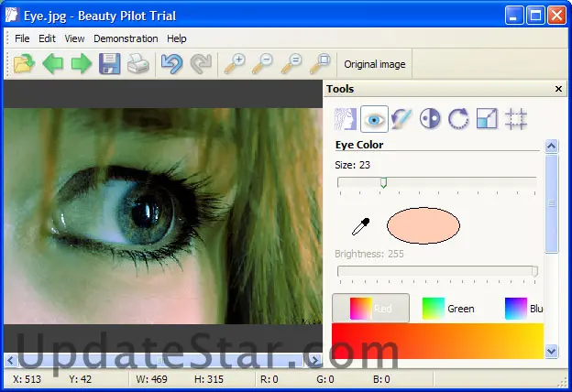Click the zoom in magnifier icon
572x392 pixels.
pyautogui.click(x=236, y=64)
